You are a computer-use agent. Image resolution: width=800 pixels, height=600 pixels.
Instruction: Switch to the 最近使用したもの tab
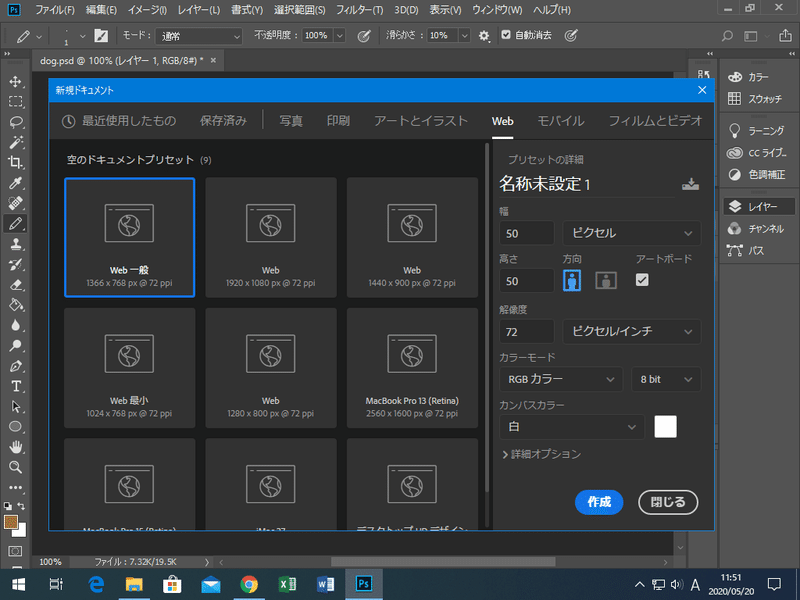[119, 121]
